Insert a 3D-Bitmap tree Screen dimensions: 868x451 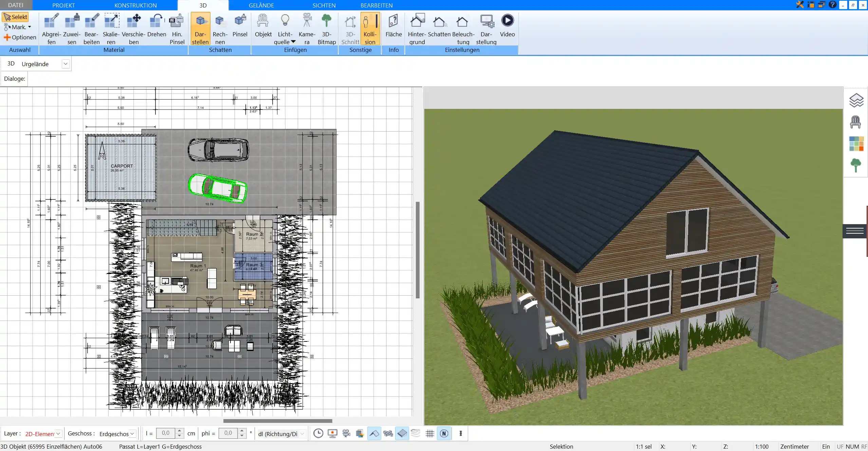[x=327, y=29]
